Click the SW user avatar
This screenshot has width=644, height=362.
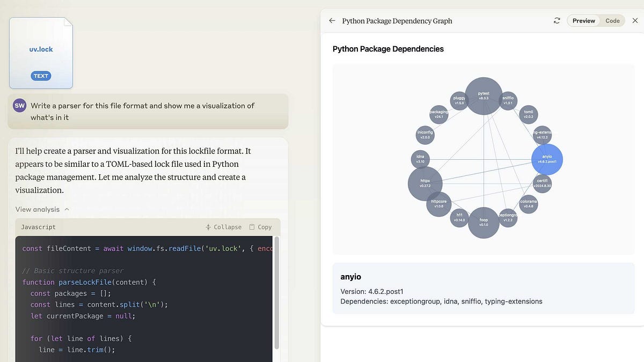click(20, 106)
